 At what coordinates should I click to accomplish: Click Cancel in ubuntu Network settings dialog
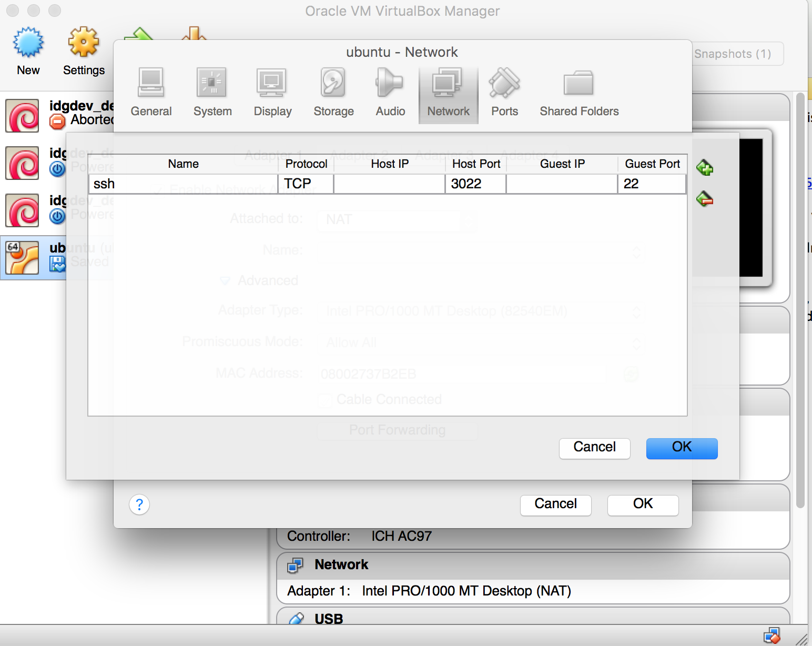point(555,505)
